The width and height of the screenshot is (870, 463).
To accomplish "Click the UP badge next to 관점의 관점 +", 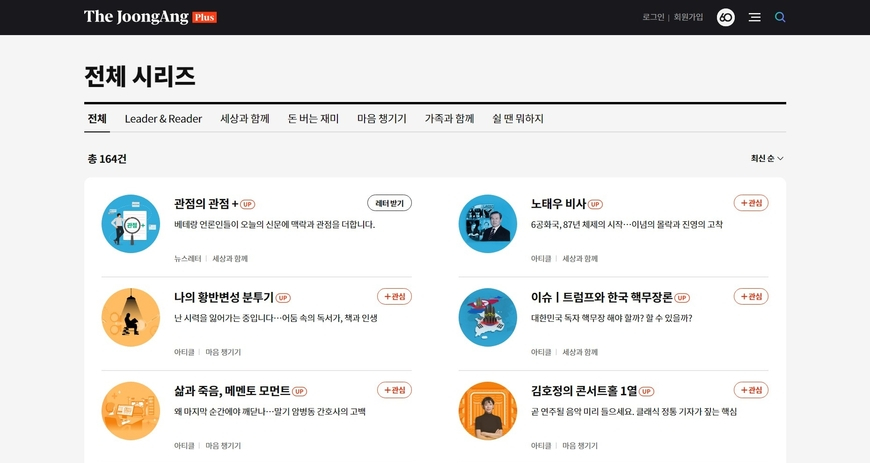I will click(247, 204).
